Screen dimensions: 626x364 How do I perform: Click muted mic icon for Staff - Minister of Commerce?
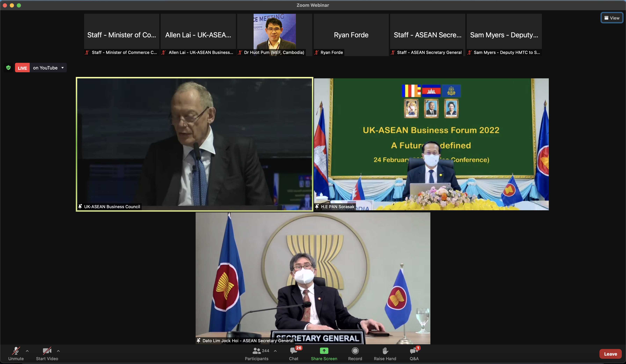pos(87,52)
